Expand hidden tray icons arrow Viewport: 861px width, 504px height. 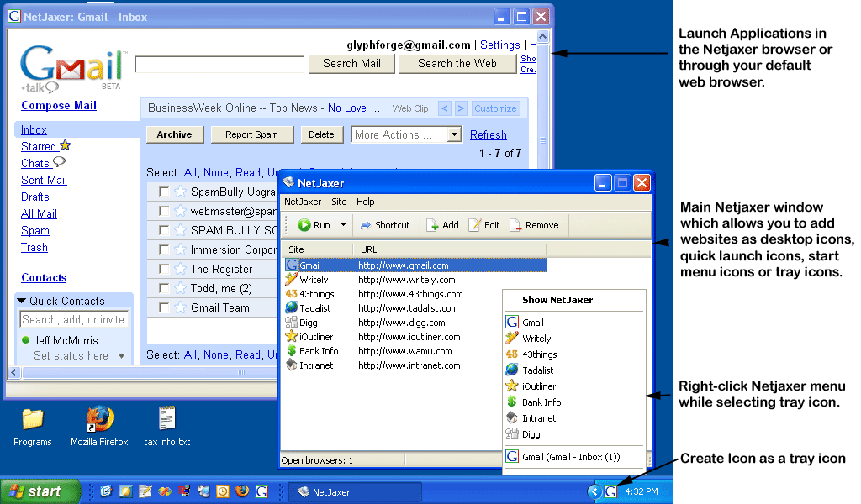click(x=594, y=491)
